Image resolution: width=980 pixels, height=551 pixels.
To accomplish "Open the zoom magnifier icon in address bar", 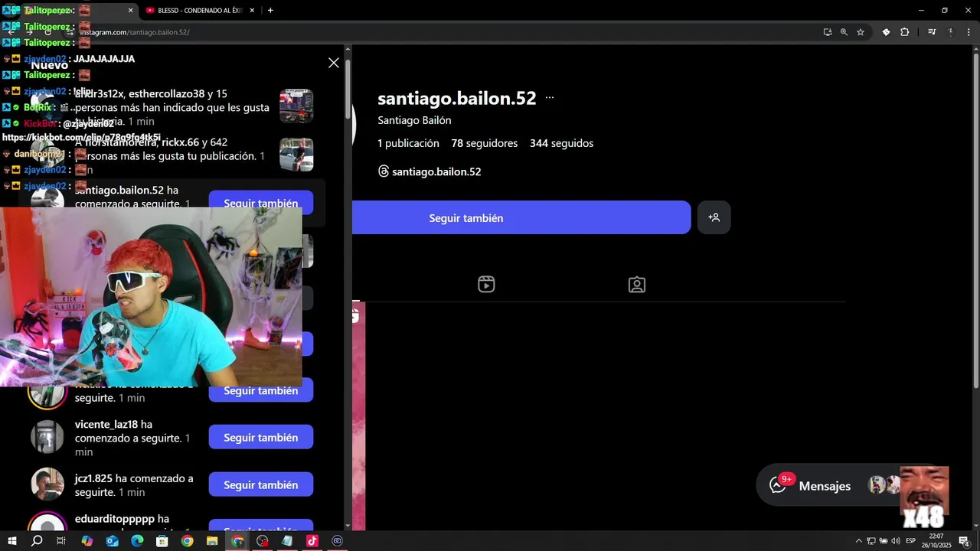I will tap(844, 32).
